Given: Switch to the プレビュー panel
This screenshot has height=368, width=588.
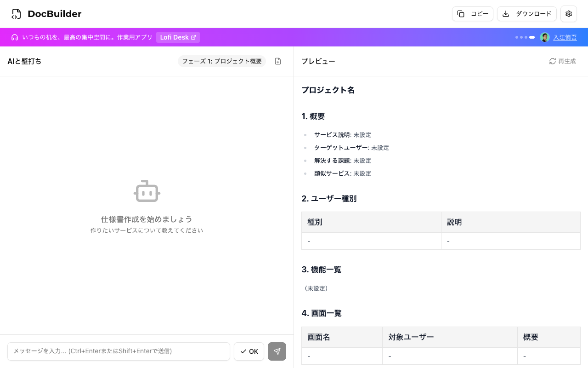Looking at the screenshot, I should coord(318,61).
